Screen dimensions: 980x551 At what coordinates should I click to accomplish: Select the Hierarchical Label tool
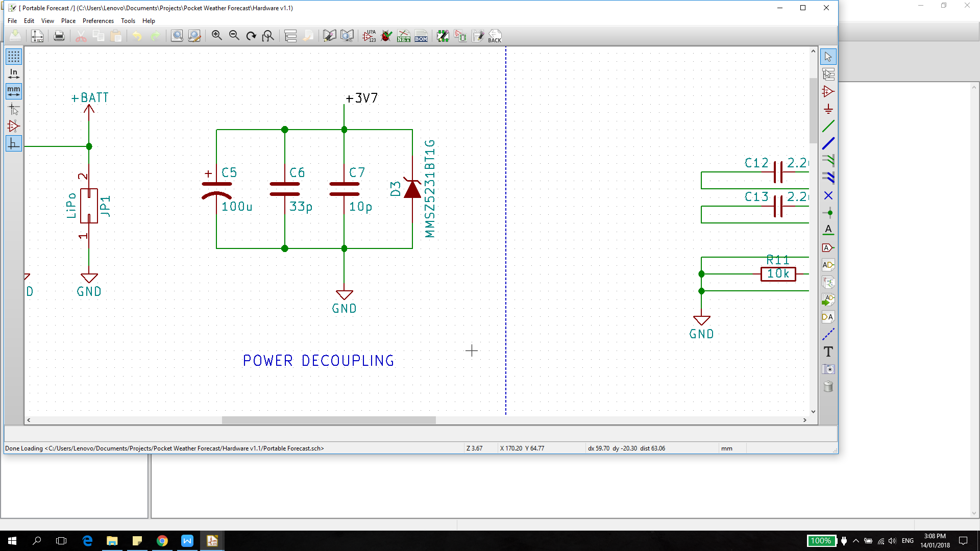[828, 265]
